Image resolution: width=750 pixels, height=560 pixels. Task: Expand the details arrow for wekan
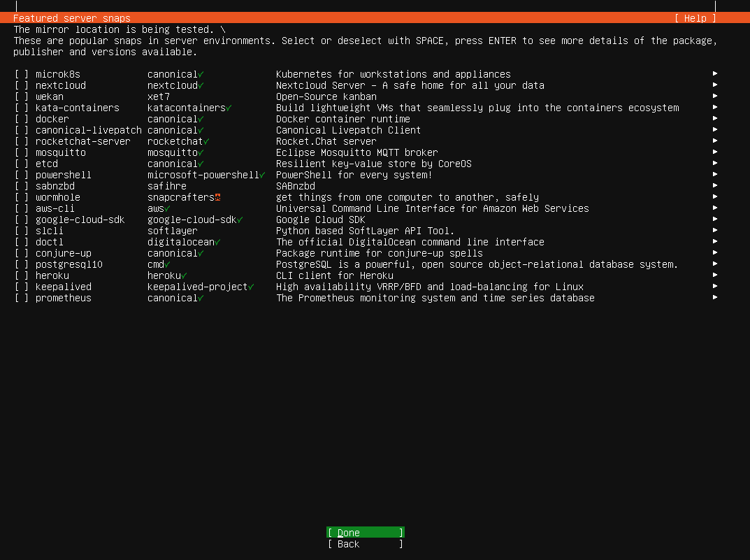(x=715, y=96)
